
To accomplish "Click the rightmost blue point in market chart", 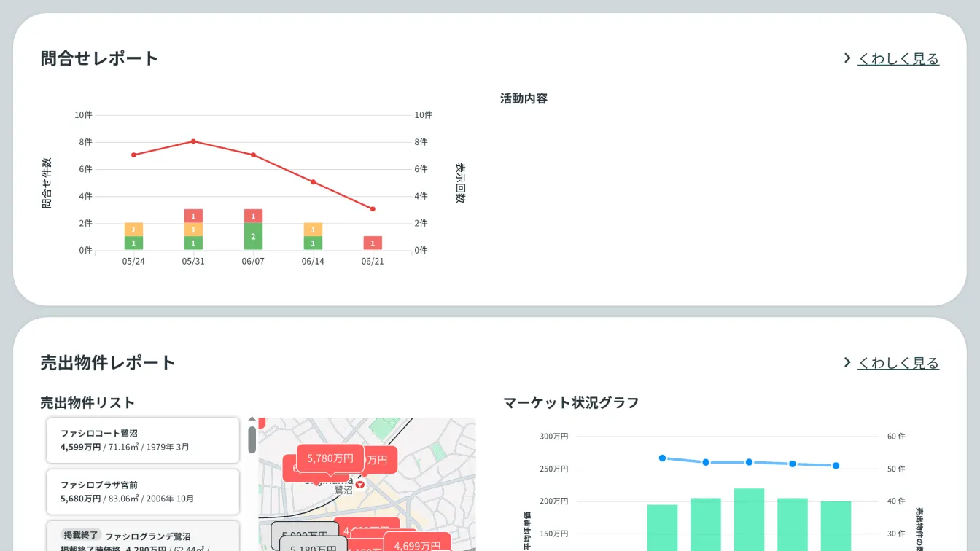I will [x=836, y=466].
